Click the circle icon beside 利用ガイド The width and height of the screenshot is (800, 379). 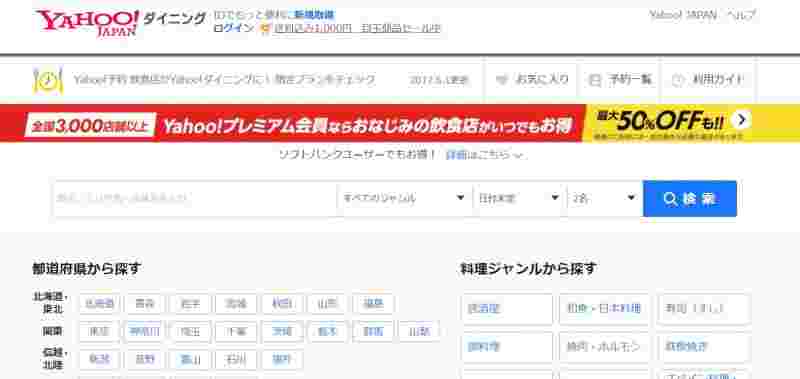pyautogui.click(x=677, y=80)
